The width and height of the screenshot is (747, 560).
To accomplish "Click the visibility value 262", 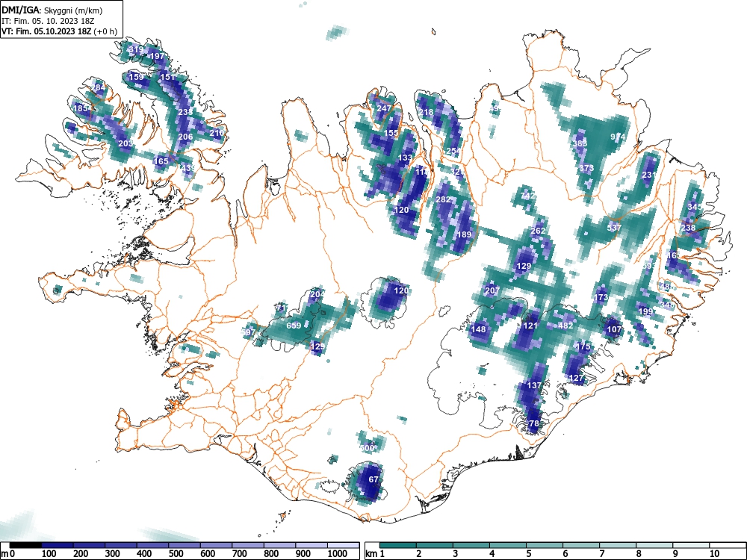I will (x=538, y=231).
